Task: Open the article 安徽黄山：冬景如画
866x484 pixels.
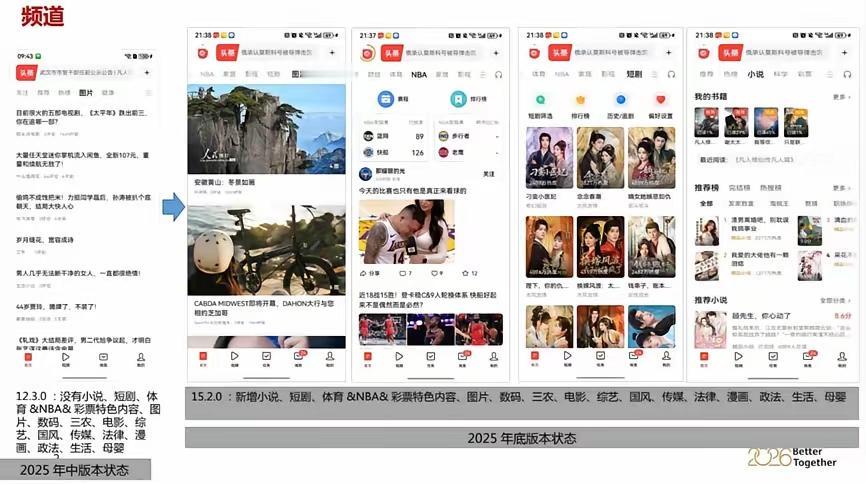Action: 224,182
